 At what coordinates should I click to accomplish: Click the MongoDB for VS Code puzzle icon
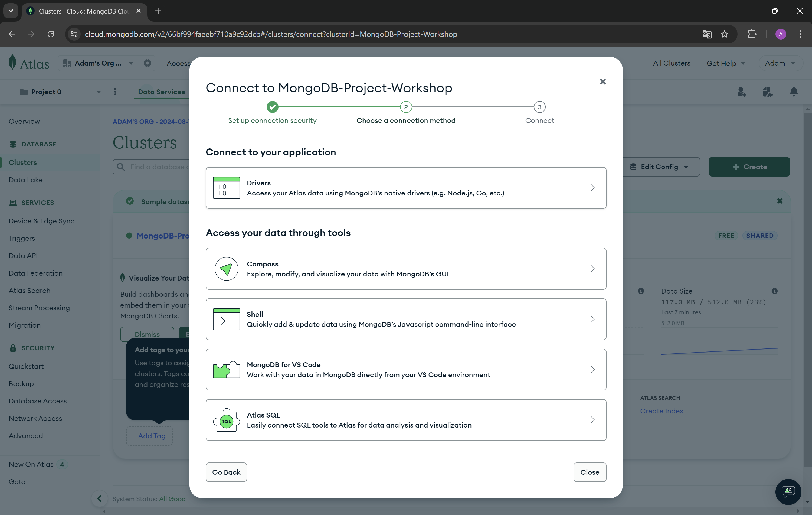coord(226,370)
